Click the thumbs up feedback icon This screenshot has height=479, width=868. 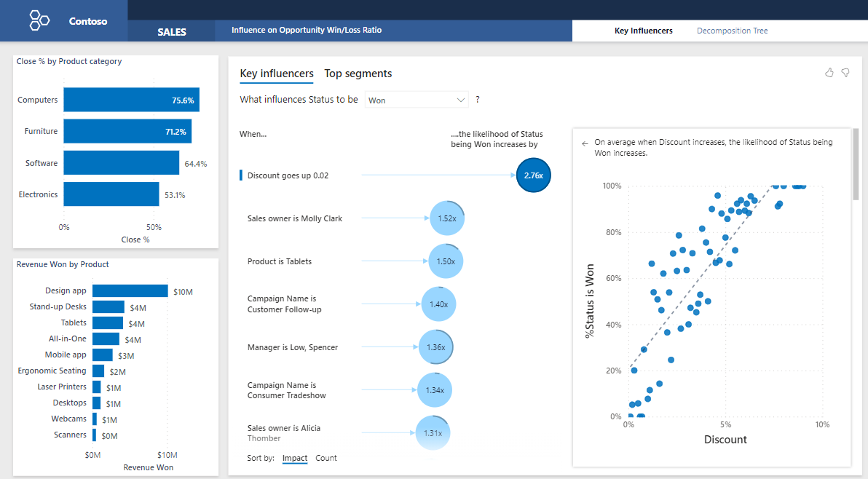click(829, 73)
